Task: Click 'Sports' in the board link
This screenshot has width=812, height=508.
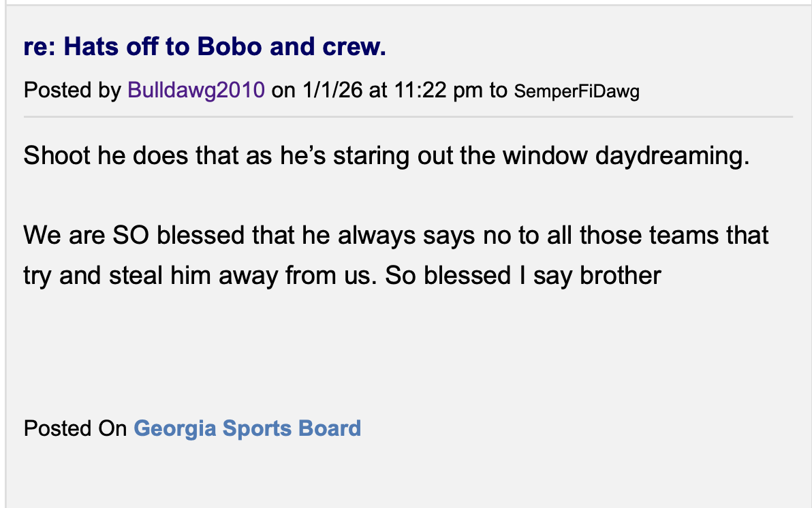Action: point(257,428)
